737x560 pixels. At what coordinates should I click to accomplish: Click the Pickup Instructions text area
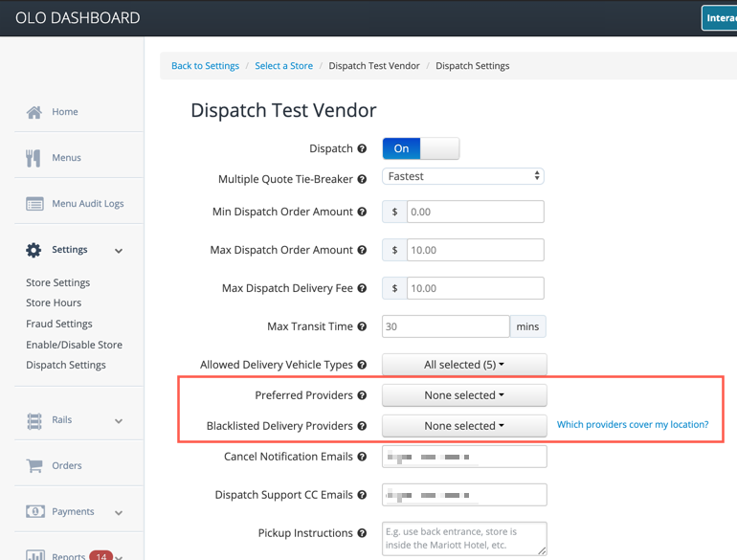[464, 538]
